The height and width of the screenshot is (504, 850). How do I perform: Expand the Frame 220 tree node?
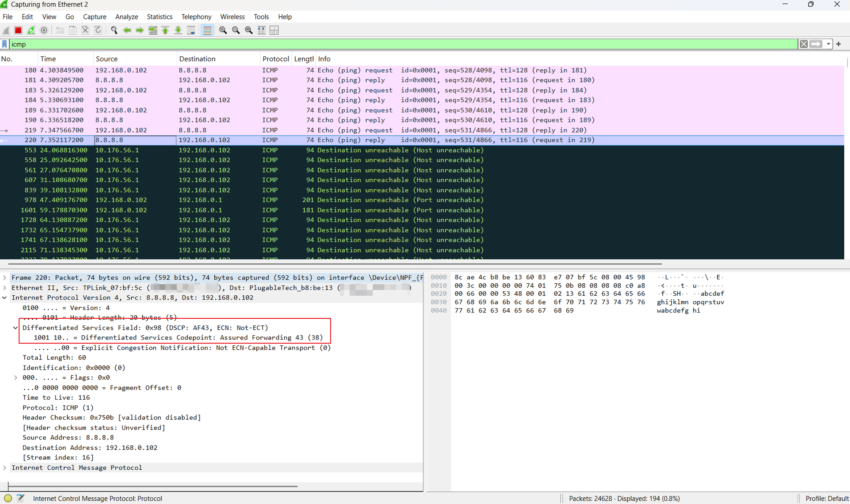pos(5,278)
